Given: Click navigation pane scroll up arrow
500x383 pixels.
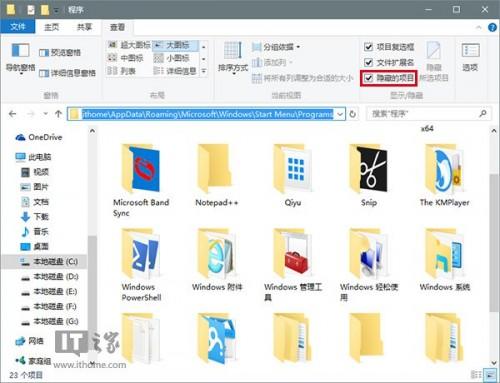Looking at the screenshot, I should 92,131.
